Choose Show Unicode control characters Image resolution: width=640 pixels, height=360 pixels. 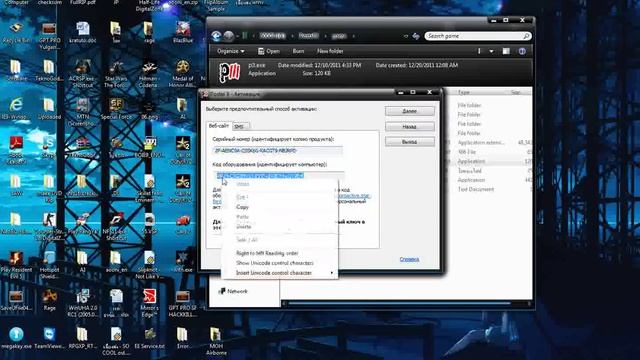tap(279, 263)
